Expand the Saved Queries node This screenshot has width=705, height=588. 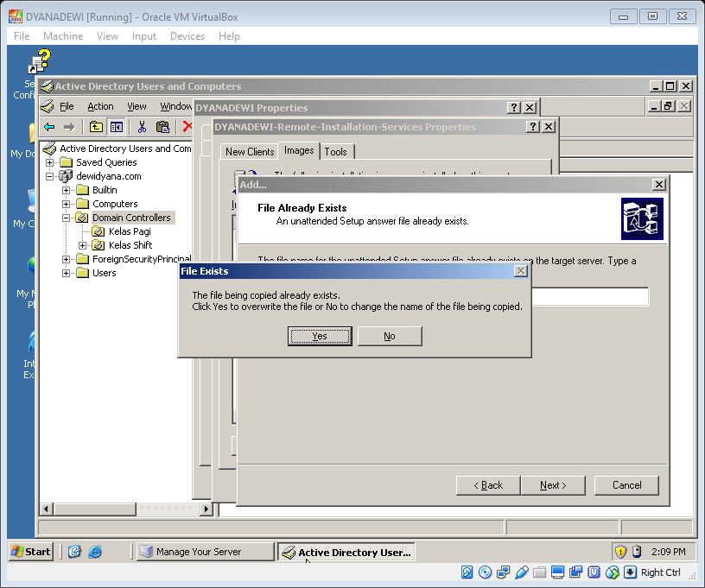[x=50, y=162]
